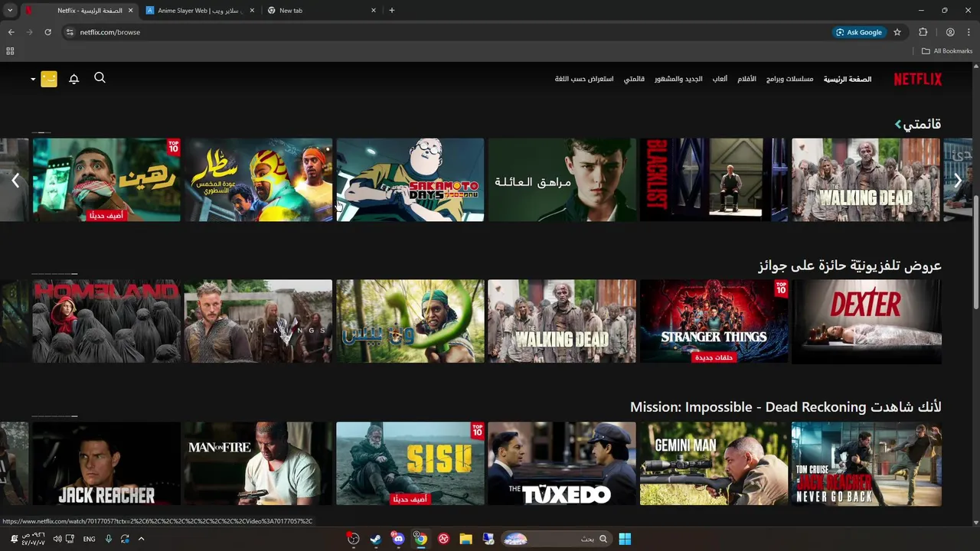The image size is (980, 551).
Task: Open the SISU thumbnail
Action: pyautogui.click(x=410, y=464)
